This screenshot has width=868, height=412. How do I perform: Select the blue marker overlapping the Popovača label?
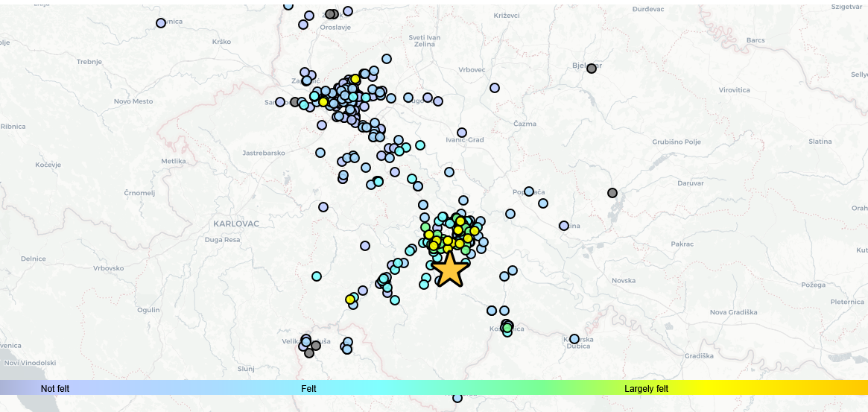click(x=529, y=191)
